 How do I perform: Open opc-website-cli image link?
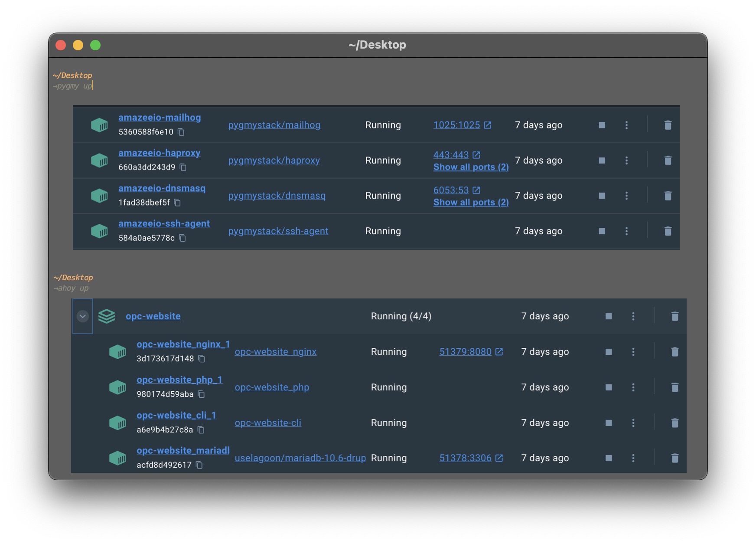tap(268, 423)
